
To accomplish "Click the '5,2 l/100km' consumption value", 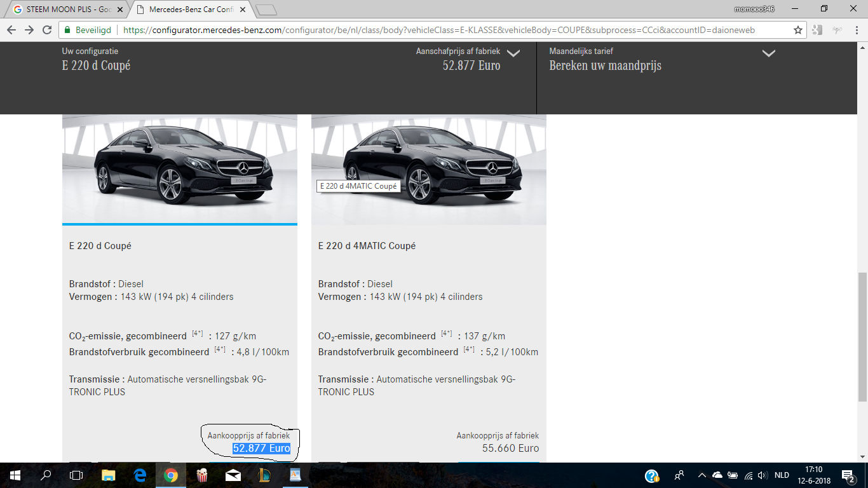I will tap(512, 352).
